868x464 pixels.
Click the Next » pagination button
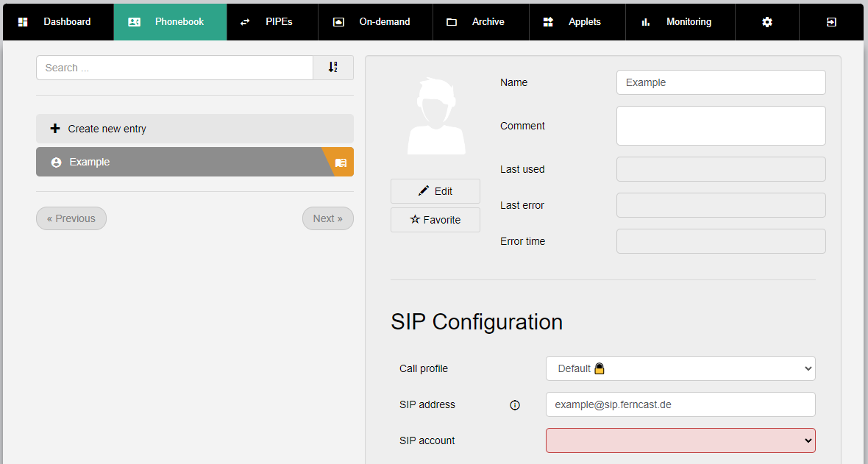(x=327, y=218)
